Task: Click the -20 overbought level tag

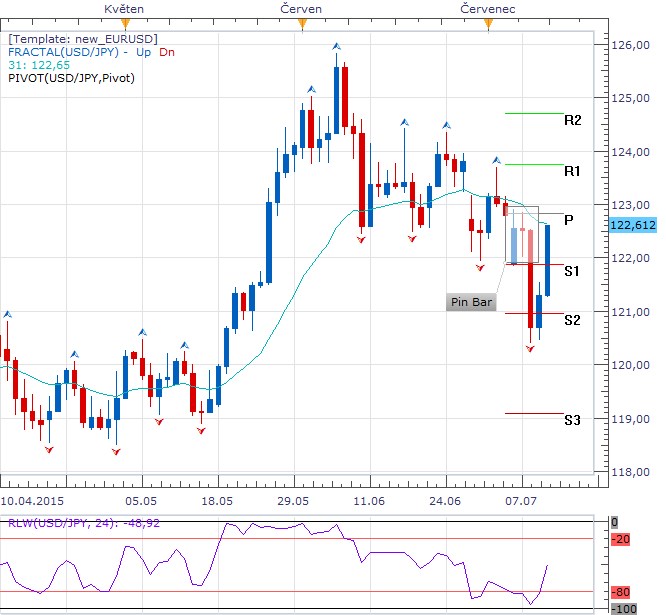Action: [x=621, y=539]
